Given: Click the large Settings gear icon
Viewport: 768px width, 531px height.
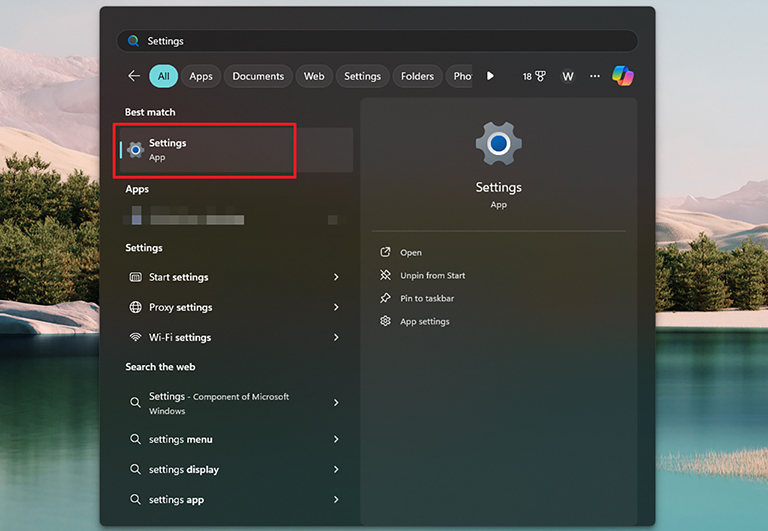Looking at the screenshot, I should pos(498,144).
